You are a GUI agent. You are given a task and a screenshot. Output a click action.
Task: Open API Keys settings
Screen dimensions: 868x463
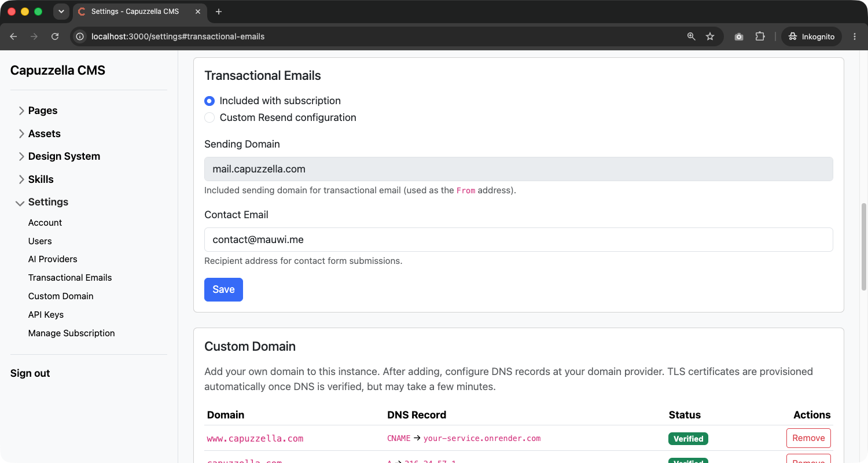pos(46,315)
